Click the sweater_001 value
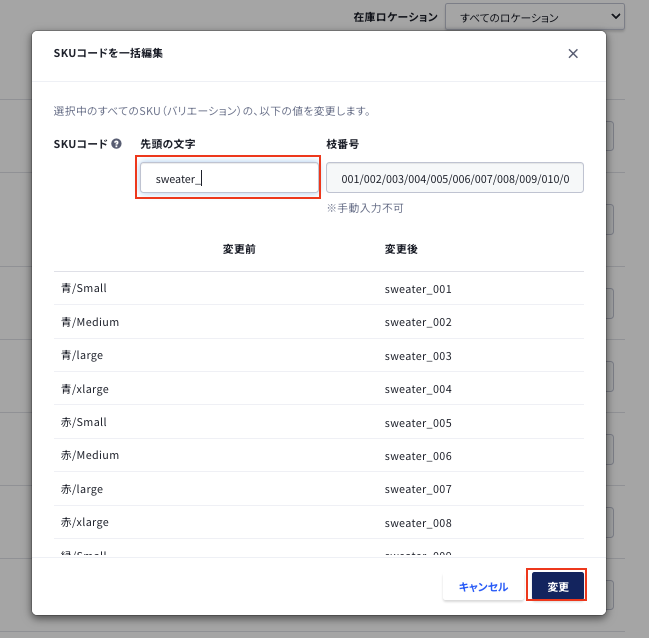This screenshot has width=649, height=638. [418, 289]
